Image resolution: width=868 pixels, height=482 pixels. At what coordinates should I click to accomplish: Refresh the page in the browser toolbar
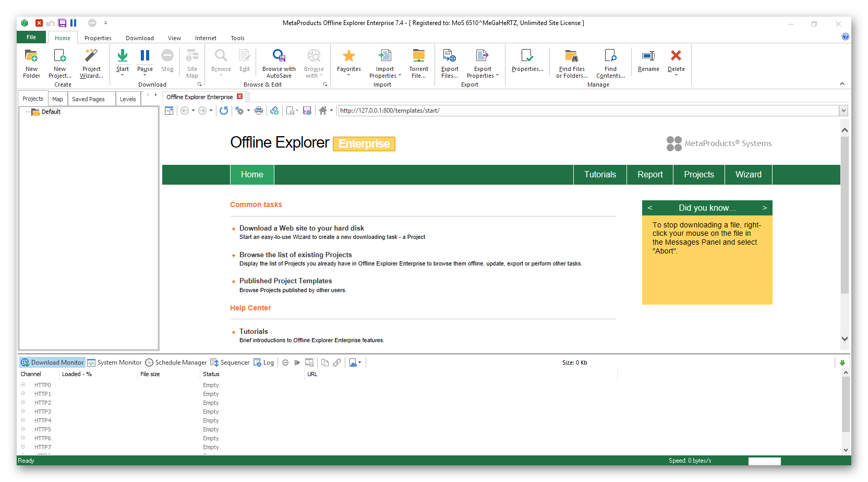coord(224,111)
